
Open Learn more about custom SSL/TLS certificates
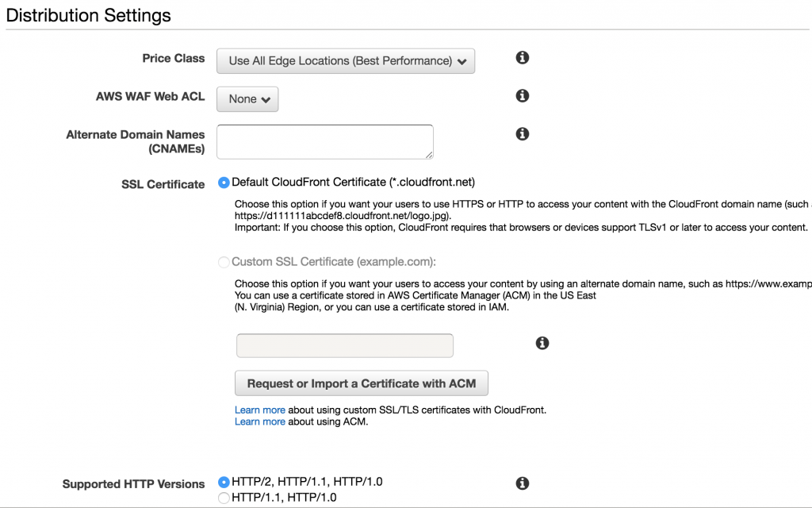coord(259,410)
